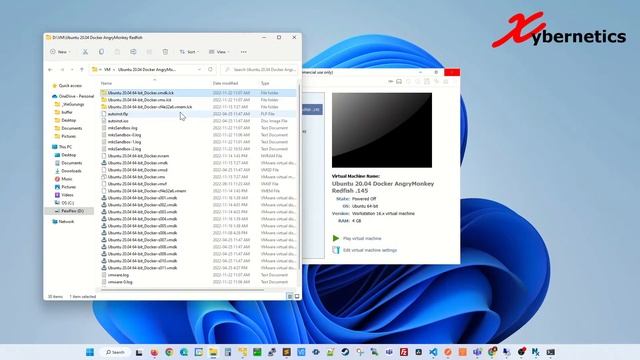This screenshot has width=640, height=360.
Task: Click the green play arrow icon in VMware
Action: pos(336,238)
